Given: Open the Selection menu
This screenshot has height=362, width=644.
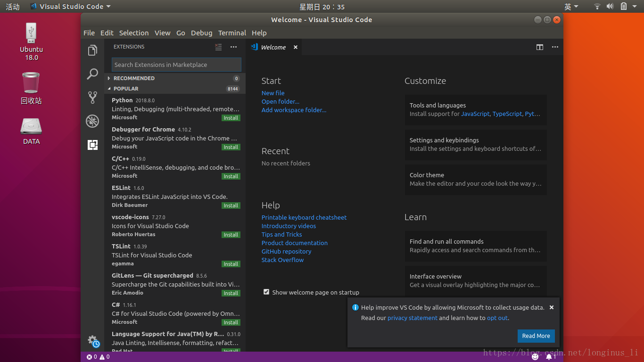Looking at the screenshot, I should point(134,33).
